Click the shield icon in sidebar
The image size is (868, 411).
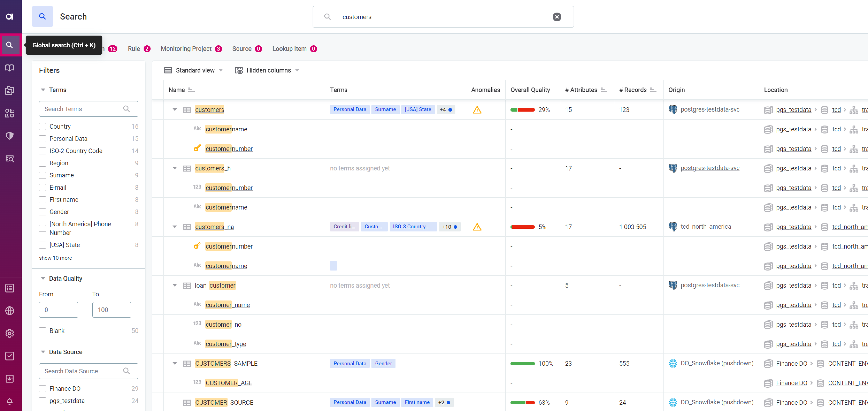[10, 136]
